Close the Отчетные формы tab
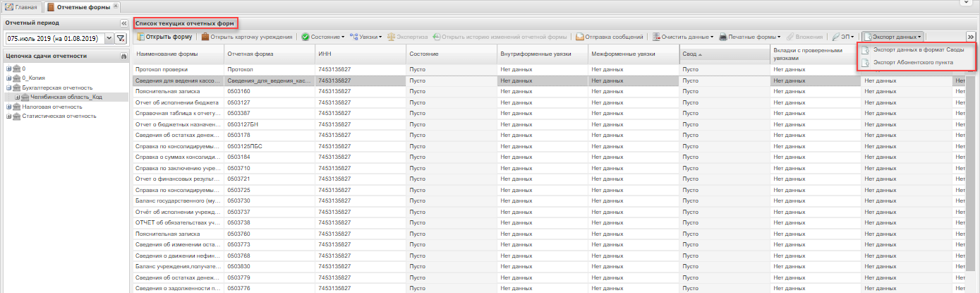The height and width of the screenshot is (293, 980). [116, 7]
